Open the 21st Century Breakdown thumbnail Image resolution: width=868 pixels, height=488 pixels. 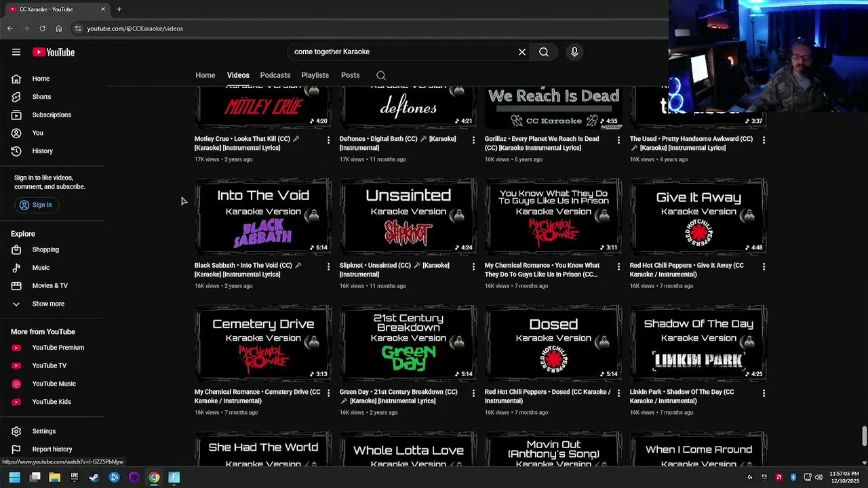[x=408, y=343]
